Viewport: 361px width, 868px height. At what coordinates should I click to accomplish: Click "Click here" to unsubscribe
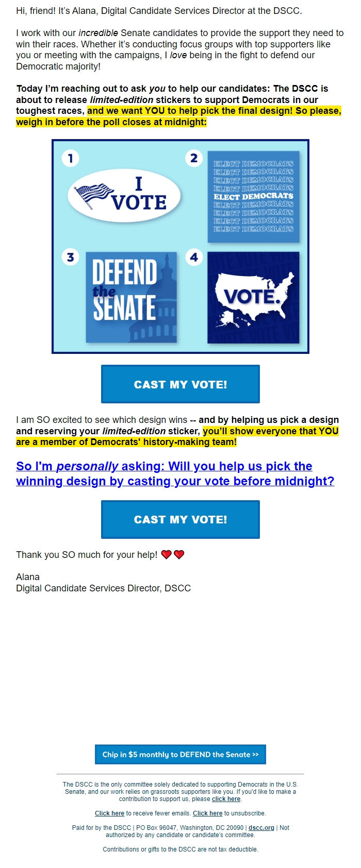point(207,813)
